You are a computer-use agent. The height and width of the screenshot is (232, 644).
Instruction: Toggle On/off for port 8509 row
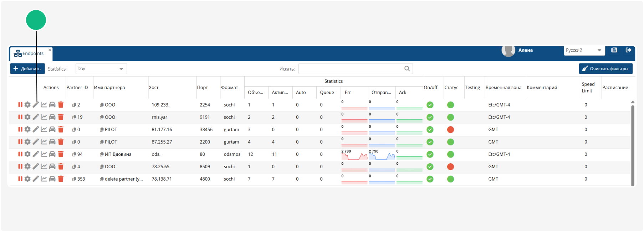430,166
